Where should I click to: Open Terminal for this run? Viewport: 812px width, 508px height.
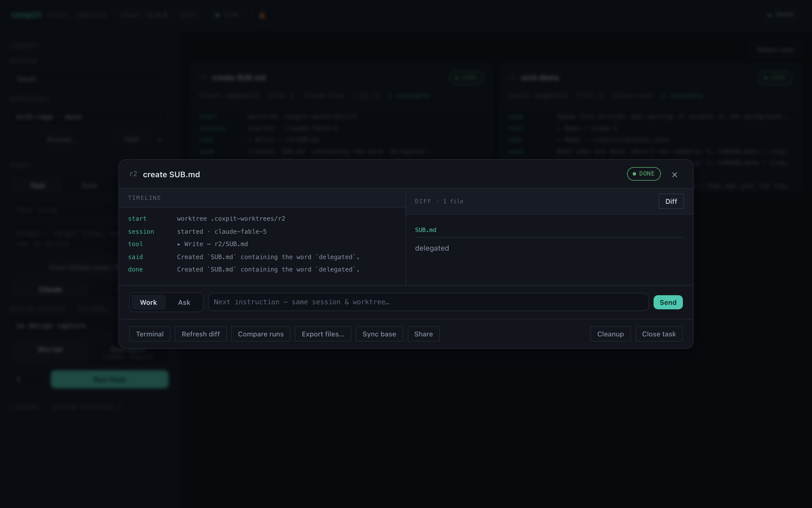tap(150, 334)
